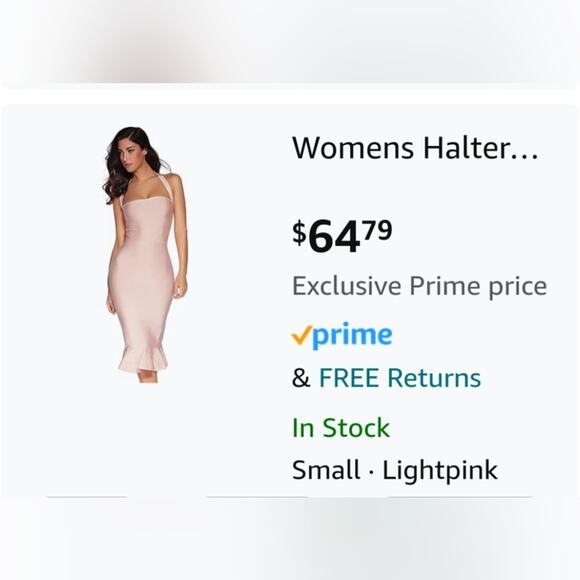Click the ampersand before FREE Returns

(301, 378)
